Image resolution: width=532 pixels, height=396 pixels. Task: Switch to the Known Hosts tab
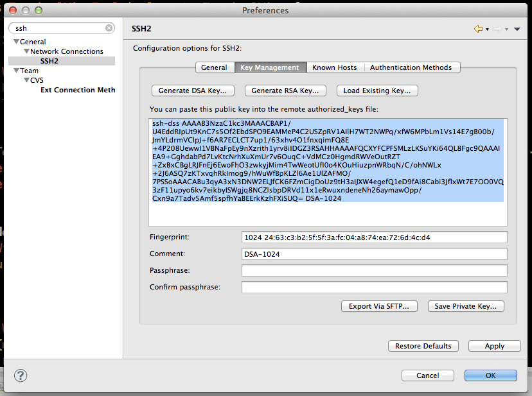click(334, 67)
